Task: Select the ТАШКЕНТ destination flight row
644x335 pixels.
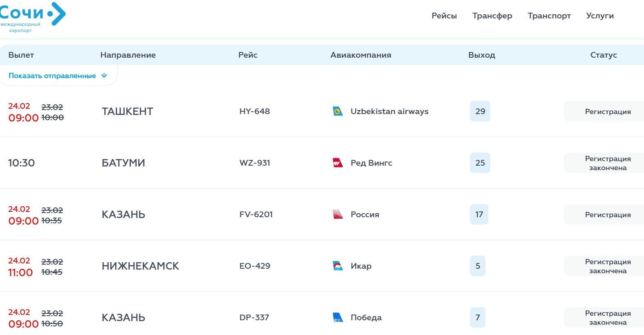Action: pyautogui.click(x=127, y=111)
